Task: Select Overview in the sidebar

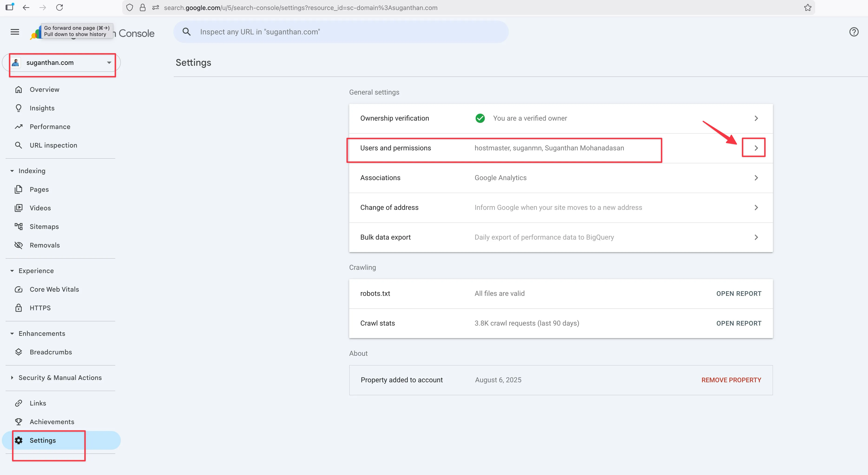Action: coord(44,89)
